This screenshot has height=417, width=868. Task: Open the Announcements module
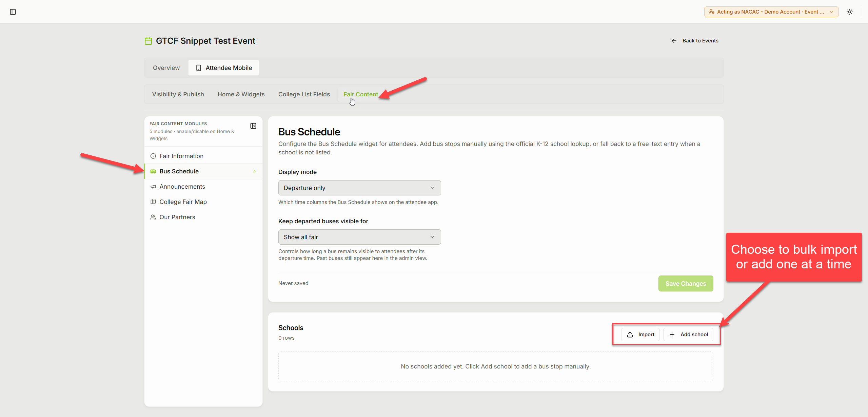pyautogui.click(x=203, y=187)
